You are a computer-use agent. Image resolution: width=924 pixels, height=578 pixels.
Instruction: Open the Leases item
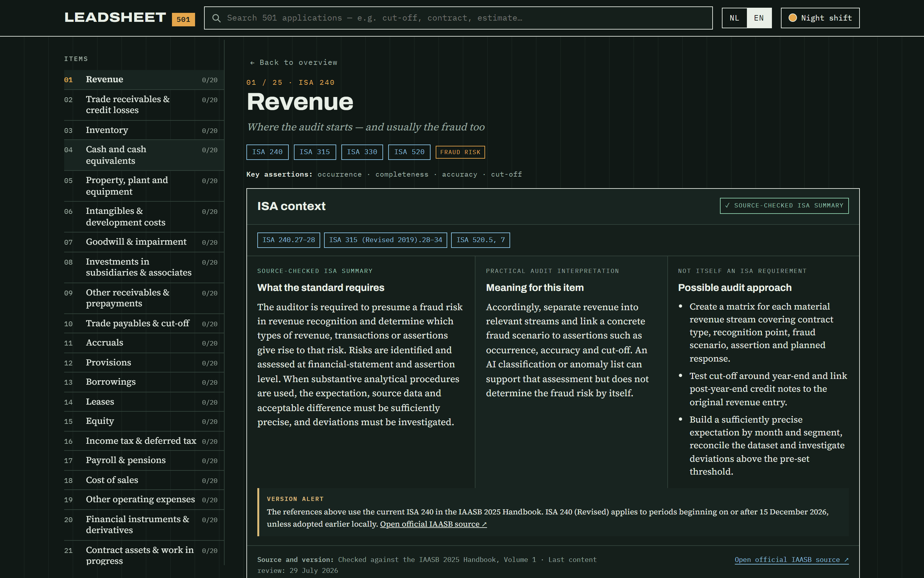[144, 402]
